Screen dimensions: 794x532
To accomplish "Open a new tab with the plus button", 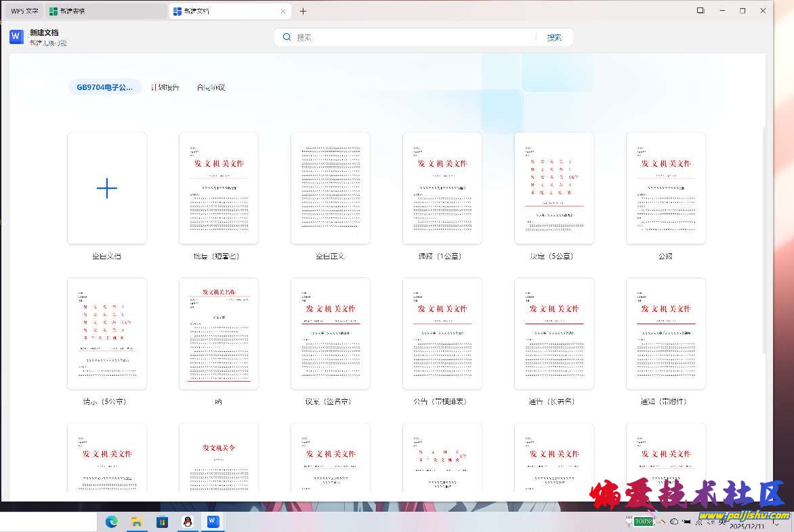I will (x=303, y=11).
